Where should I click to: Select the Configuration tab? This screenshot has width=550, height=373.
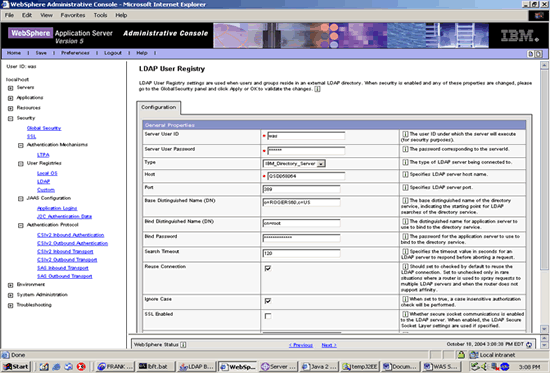(159, 107)
